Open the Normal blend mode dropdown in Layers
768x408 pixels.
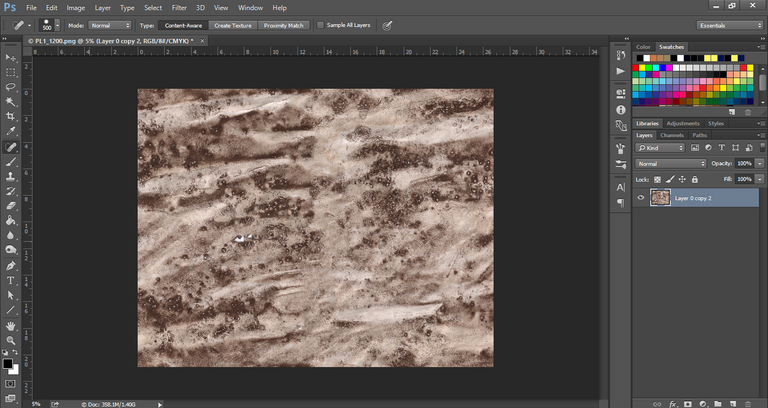[671, 163]
